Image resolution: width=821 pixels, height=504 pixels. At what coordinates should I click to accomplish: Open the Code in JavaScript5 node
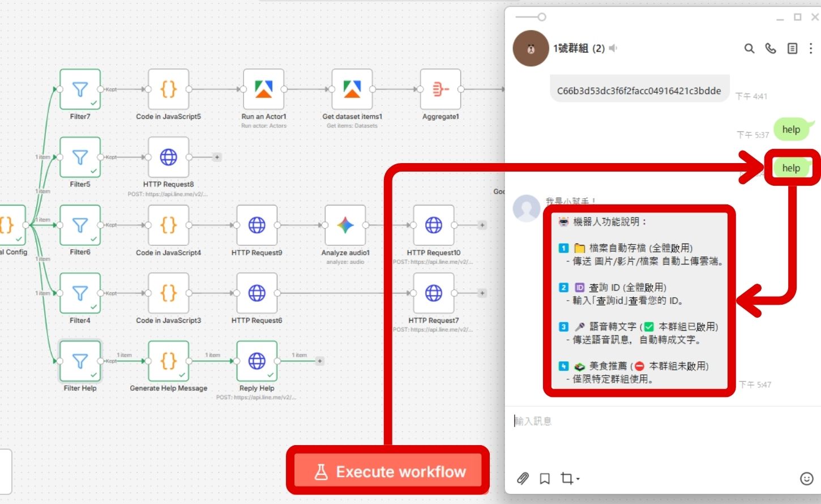coord(168,89)
